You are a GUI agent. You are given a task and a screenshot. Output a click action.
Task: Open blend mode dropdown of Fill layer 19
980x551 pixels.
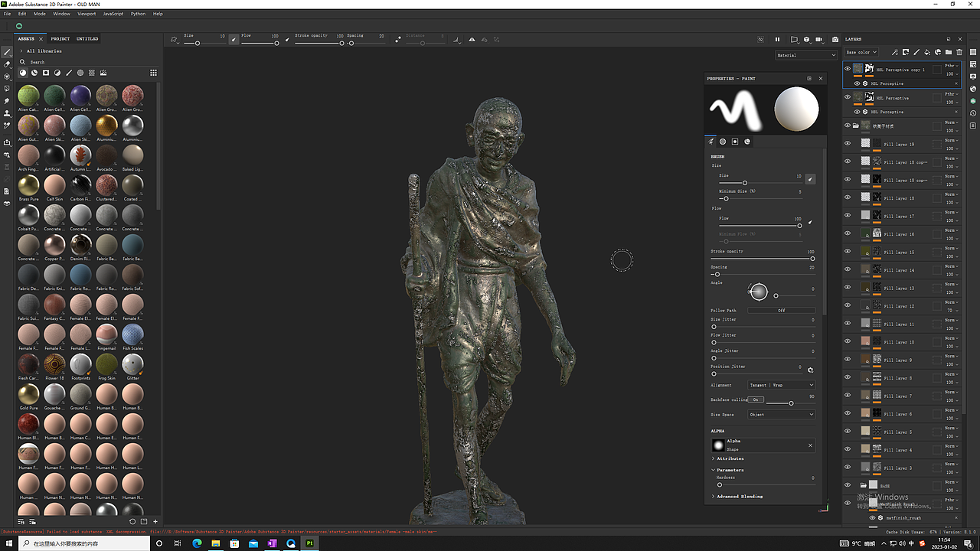(x=951, y=141)
